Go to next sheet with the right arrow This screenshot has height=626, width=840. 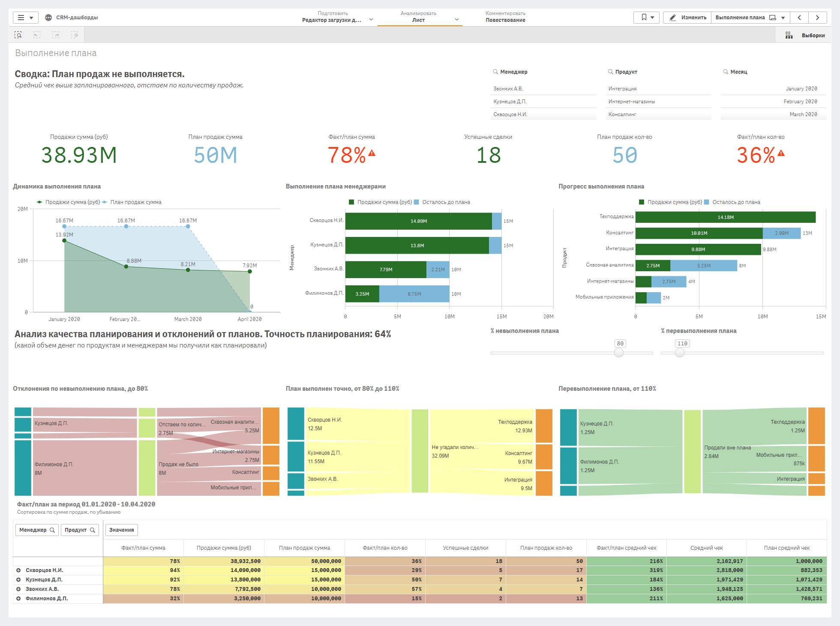point(818,17)
